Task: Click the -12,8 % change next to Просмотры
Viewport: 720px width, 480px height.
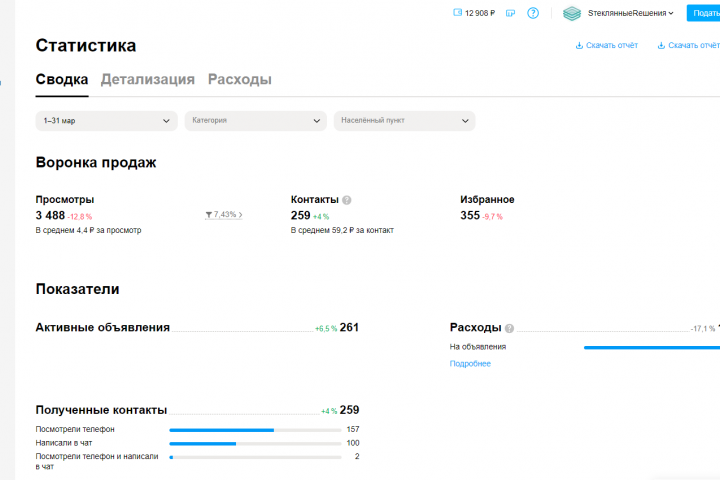Action: (x=80, y=216)
